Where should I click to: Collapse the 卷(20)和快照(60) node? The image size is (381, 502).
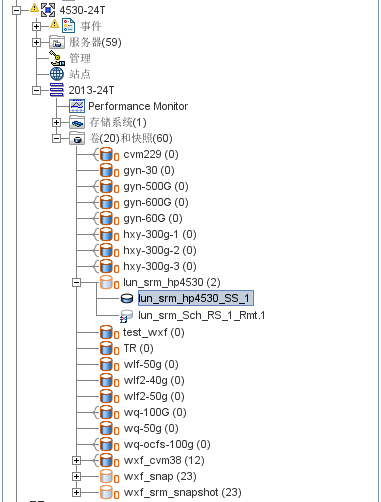pos(56,138)
